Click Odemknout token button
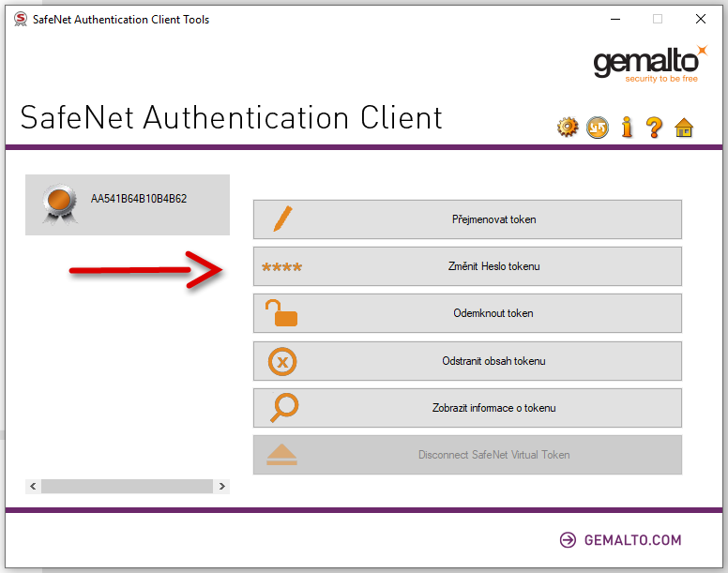The image size is (728, 573). coord(467,313)
